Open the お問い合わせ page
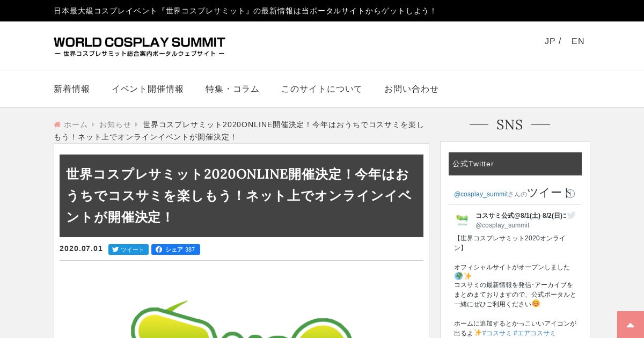The width and height of the screenshot is (644, 338). tap(412, 89)
